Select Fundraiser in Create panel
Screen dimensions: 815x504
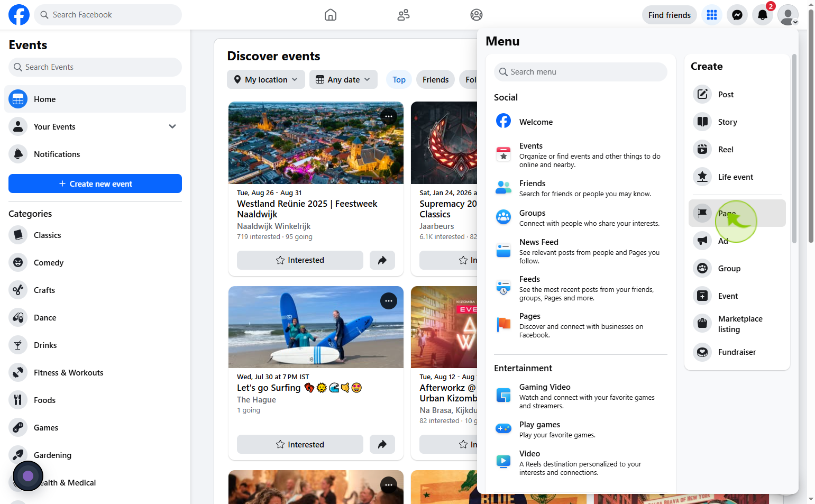737,352
